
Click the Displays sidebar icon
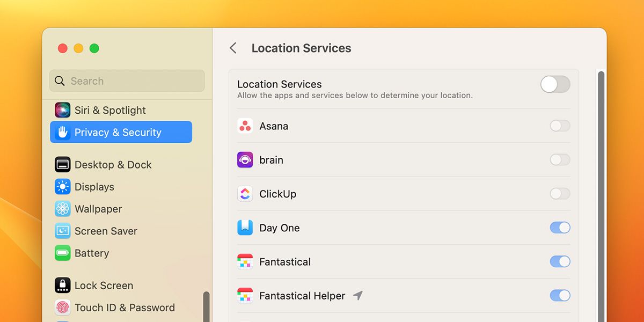coord(62,187)
